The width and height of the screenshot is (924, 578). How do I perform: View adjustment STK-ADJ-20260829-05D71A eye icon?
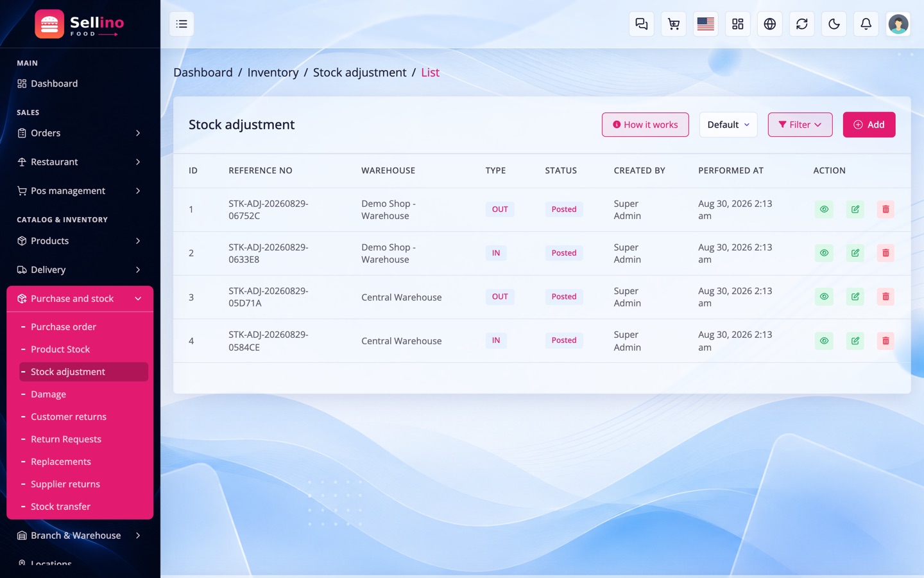pos(825,297)
